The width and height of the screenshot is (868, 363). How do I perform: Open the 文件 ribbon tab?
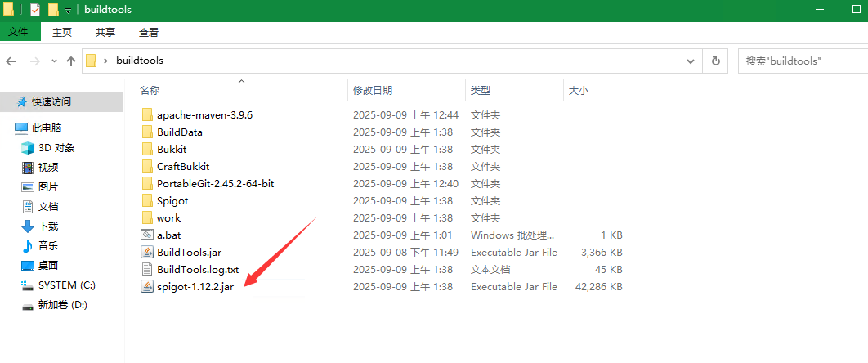(x=19, y=33)
